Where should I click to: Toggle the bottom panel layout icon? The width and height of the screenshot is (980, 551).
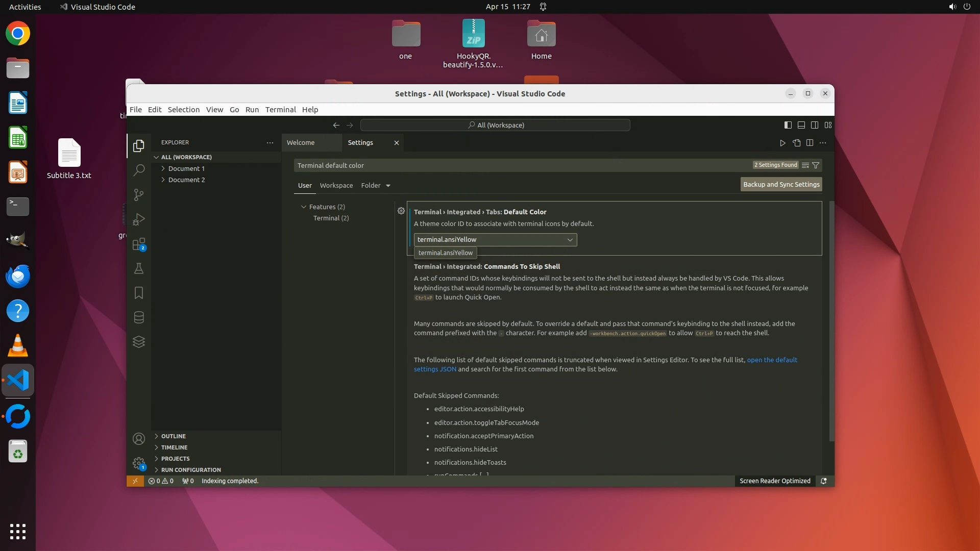pyautogui.click(x=801, y=125)
